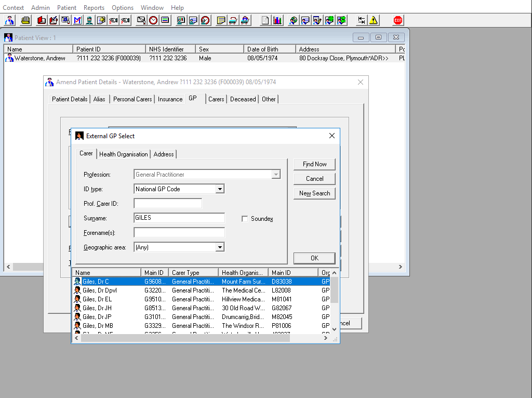
Task: Select the Giles, Dr Dpvl row
Action: pyautogui.click(x=202, y=290)
